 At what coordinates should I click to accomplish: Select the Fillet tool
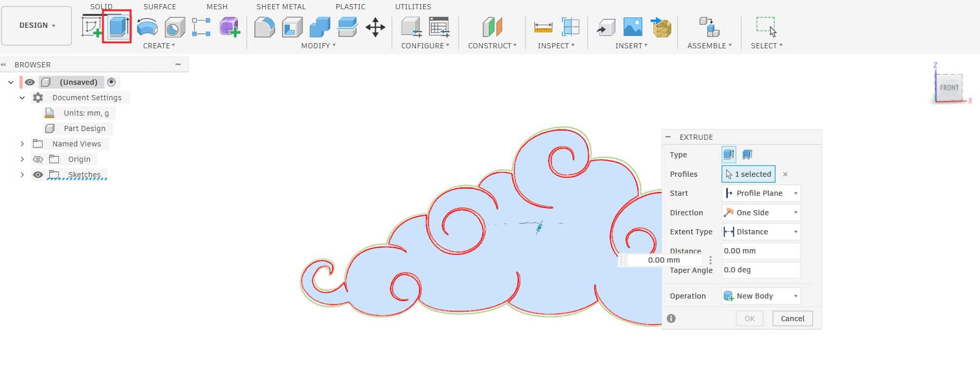(265, 27)
